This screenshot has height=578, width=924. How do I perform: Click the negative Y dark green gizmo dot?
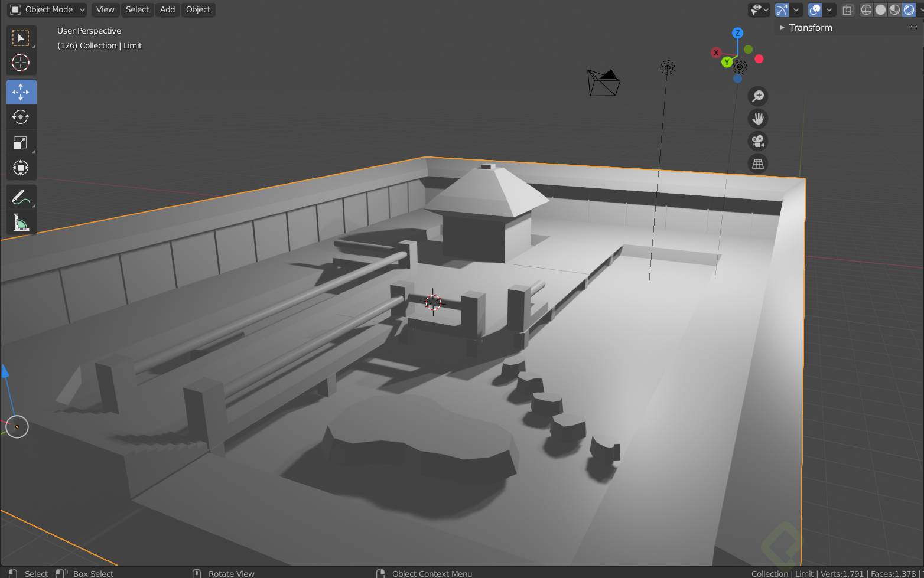pyautogui.click(x=749, y=50)
